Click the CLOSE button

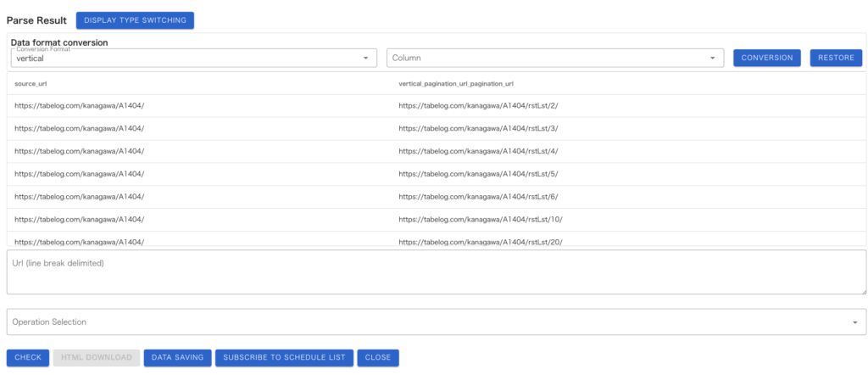[378, 358]
